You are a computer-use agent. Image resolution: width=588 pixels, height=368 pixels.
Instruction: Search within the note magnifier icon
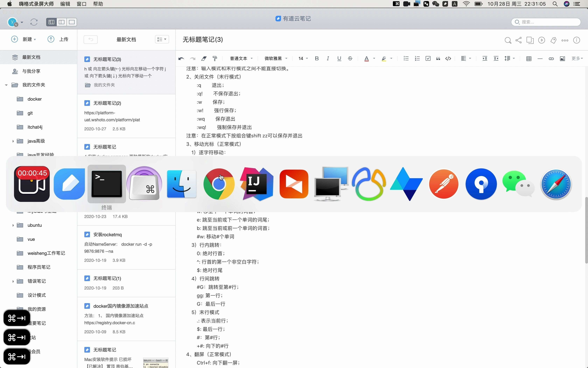pyautogui.click(x=508, y=40)
